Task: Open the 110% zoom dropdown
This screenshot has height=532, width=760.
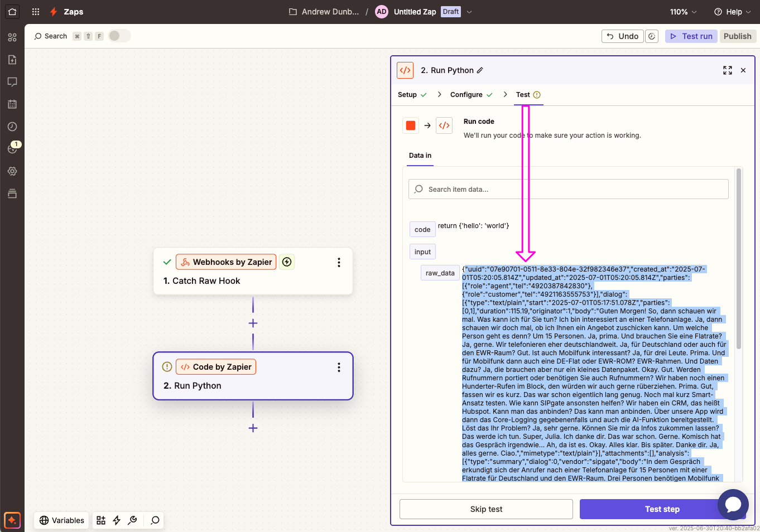Action: pyautogui.click(x=684, y=12)
